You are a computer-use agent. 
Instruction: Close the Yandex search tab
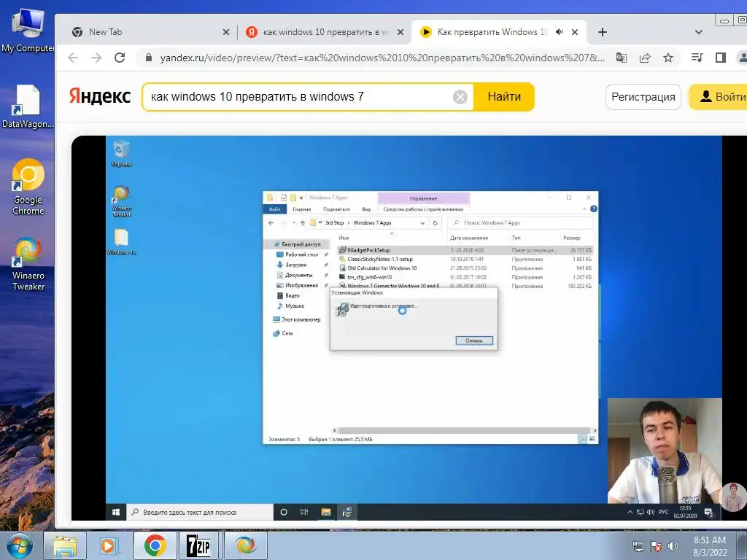pos(400,32)
